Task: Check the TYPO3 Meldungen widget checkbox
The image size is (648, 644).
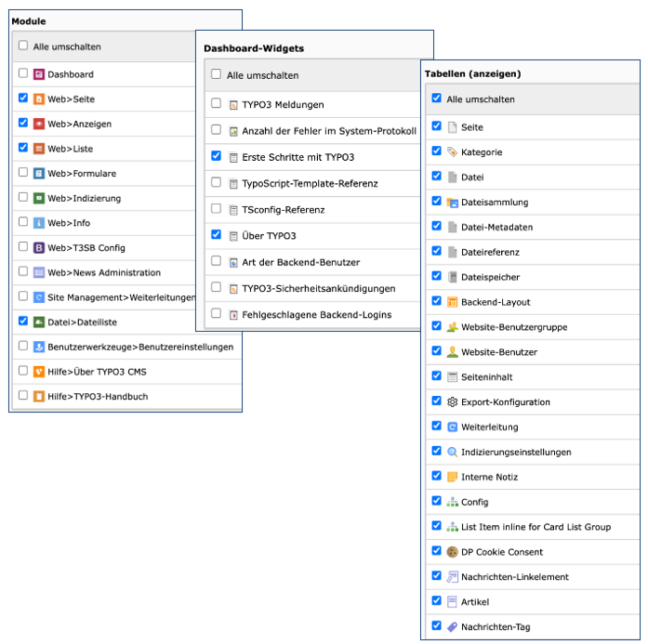Action: coord(217,104)
